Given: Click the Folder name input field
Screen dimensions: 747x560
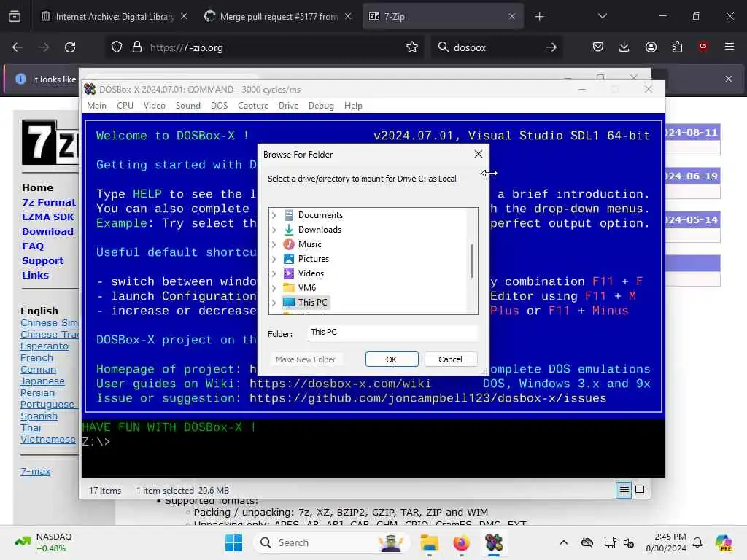Looking at the screenshot, I should point(392,332).
